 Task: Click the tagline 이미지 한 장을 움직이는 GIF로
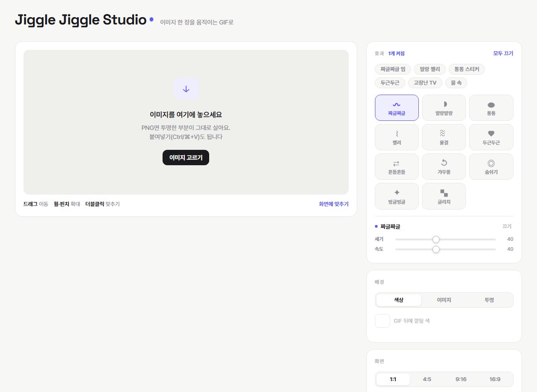tap(197, 22)
